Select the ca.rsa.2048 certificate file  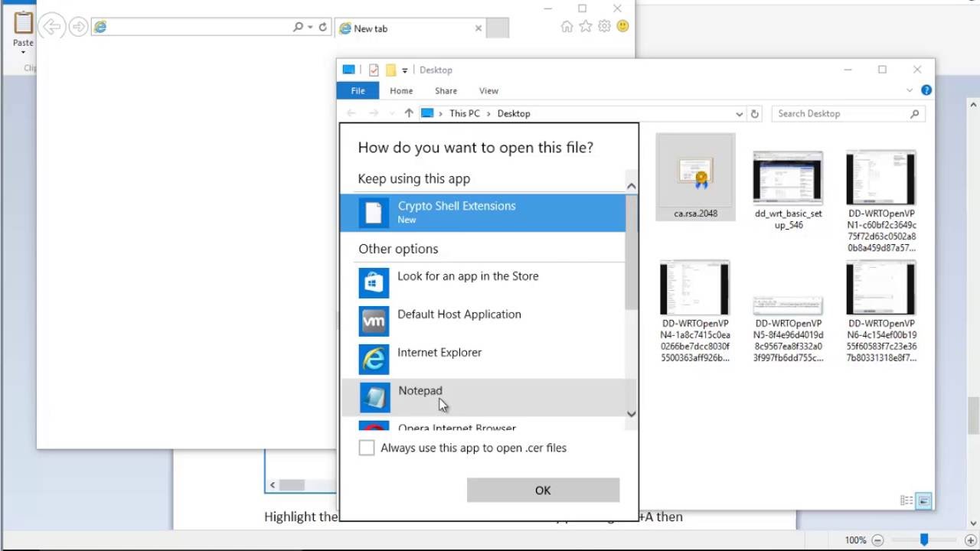click(695, 178)
